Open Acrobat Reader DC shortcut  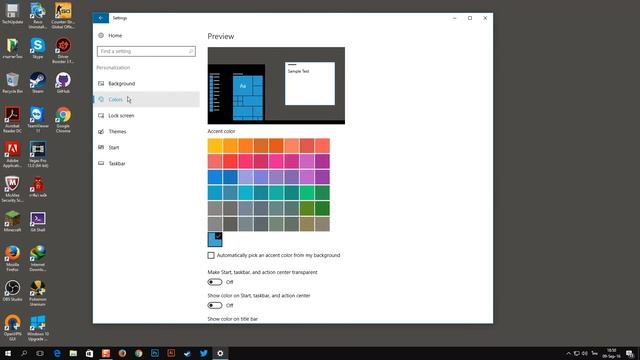(x=12, y=120)
